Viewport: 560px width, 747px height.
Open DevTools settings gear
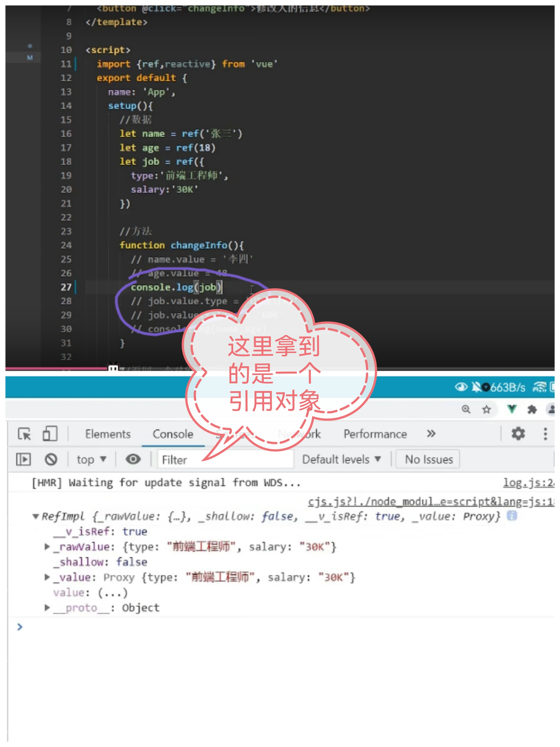pyautogui.click(x=518, y=433)
